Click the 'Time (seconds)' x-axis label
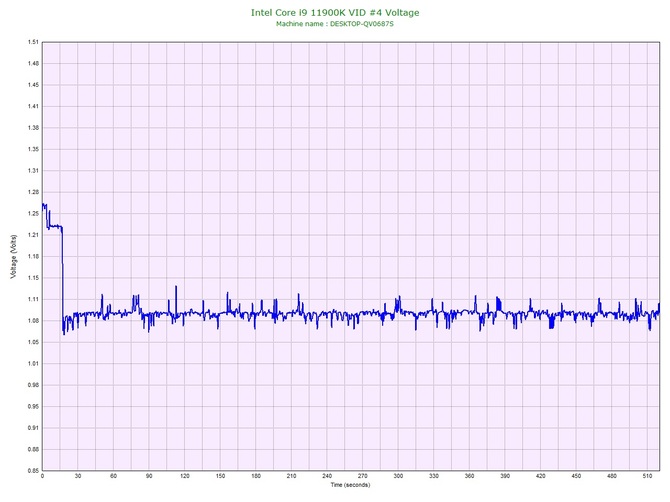The height and width of the screenshot is (502, 670). point(350,485)
